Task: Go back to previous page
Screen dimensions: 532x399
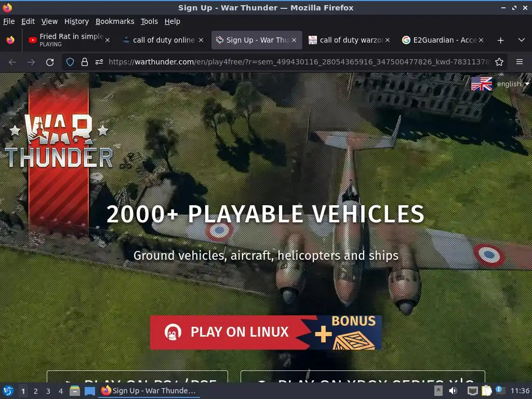Action: pos(12,62)
